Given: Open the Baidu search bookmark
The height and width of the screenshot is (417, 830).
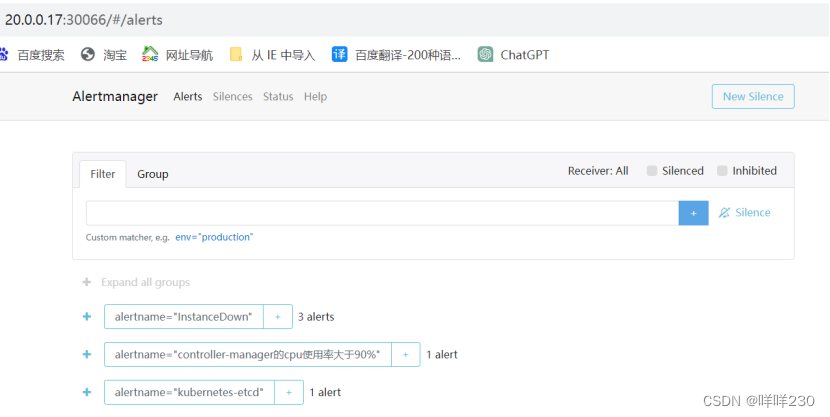Looking at the screenshot, I should [x=33, y=55].
